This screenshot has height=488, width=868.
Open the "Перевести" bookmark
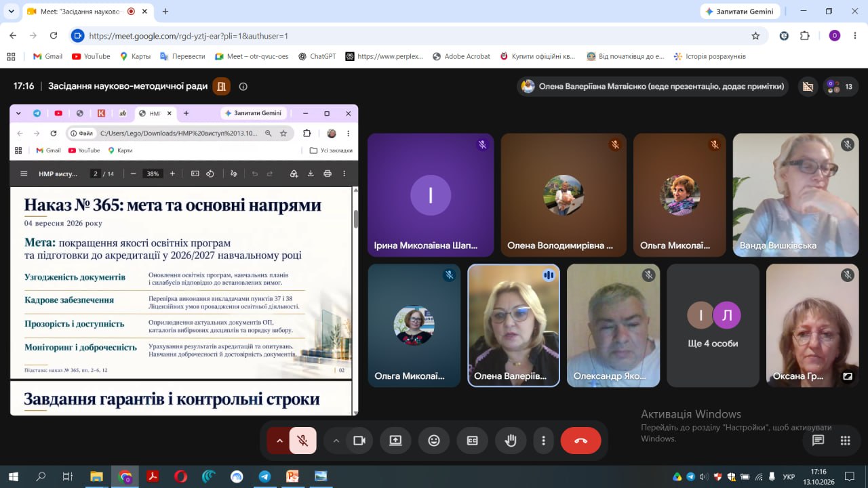coord(182,56)
